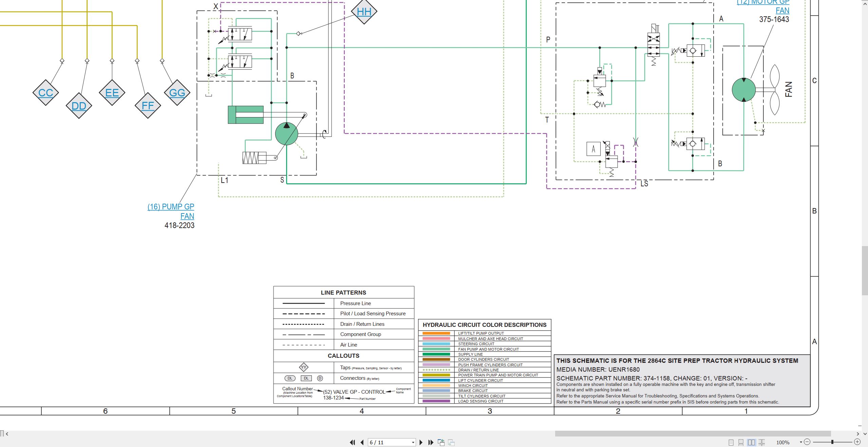Click the Pressure Line legend row

[344, 303]
